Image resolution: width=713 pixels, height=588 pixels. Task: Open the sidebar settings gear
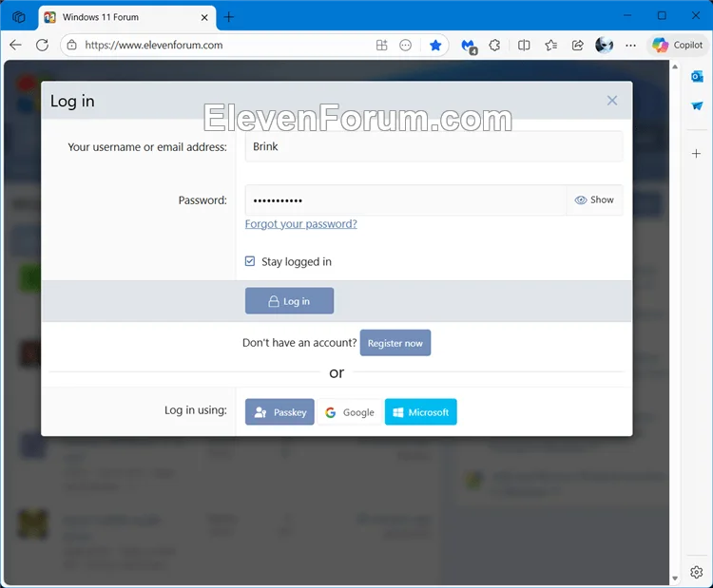click(x=696, y=572)
